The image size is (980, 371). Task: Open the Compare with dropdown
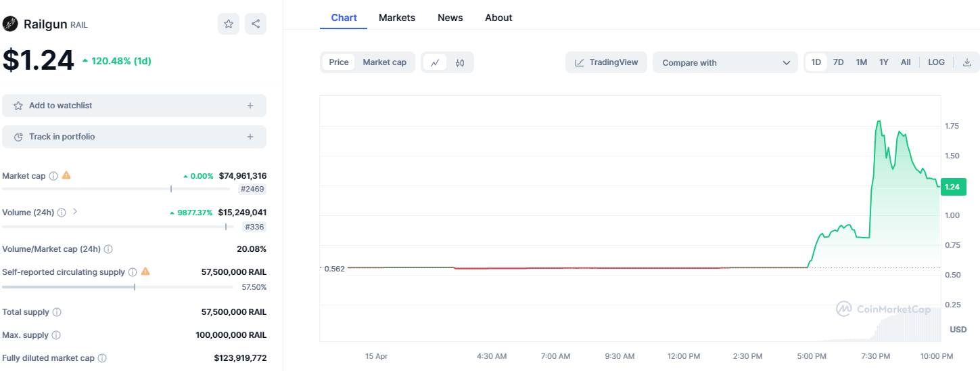[725, 62]
